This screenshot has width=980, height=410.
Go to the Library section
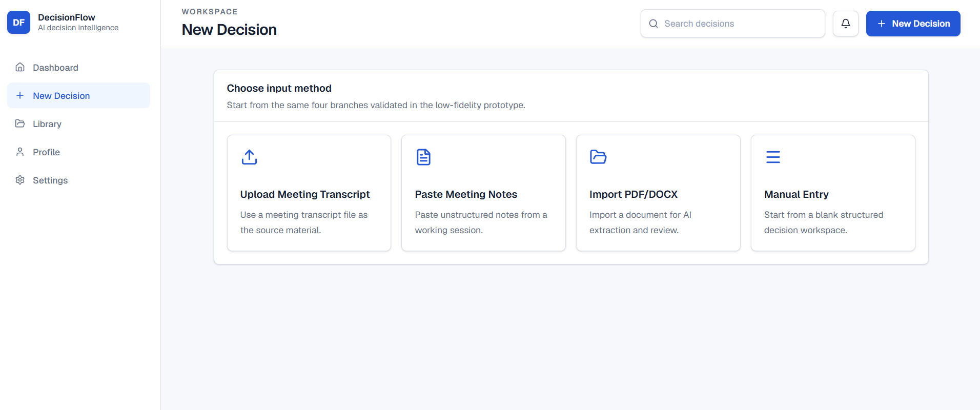coord(78,124)
